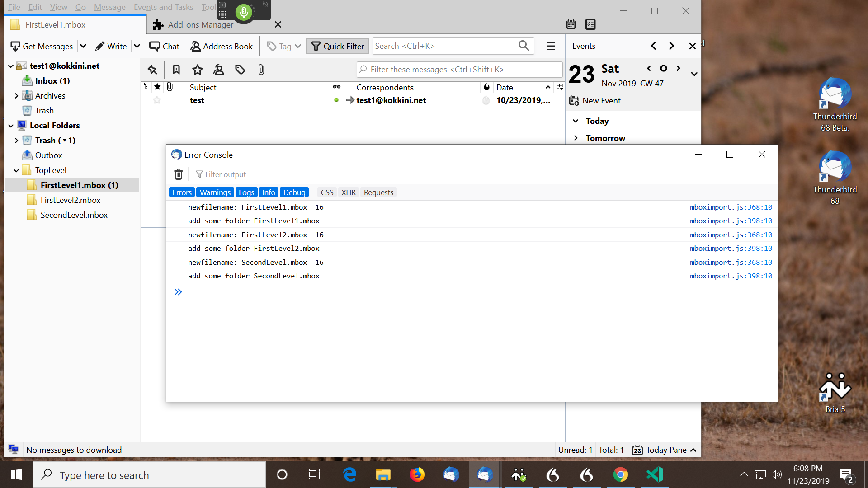Toggle the Errors filter in Error Console
868x488 pixels.
point(182,192)
